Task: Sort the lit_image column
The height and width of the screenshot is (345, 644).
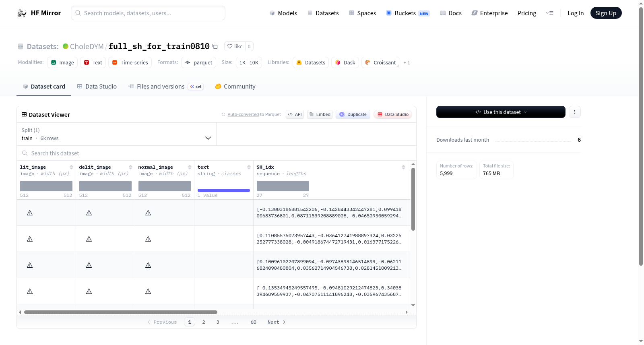Action: 71,167
